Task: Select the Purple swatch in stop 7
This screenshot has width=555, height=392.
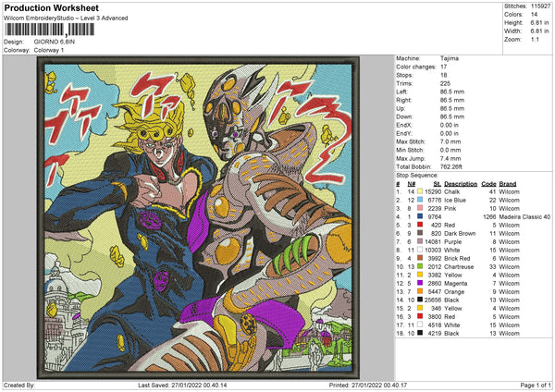Action: point(420,241)
